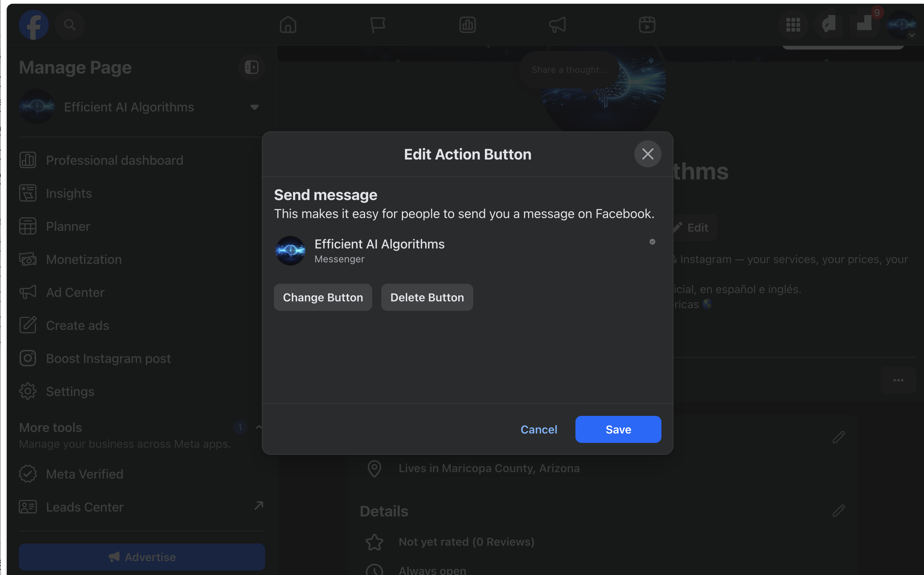Image resolution: width=924 pixels, height=575 pixels.
Task: Click the Facebook logo icon
Action: [x=34, y=25]
